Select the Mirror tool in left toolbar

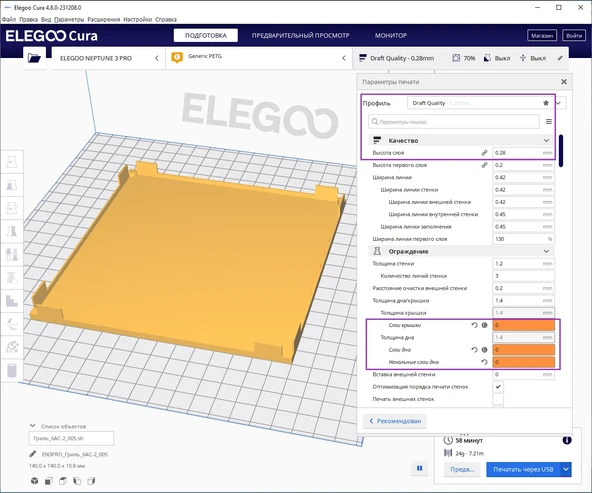point(12,231)
